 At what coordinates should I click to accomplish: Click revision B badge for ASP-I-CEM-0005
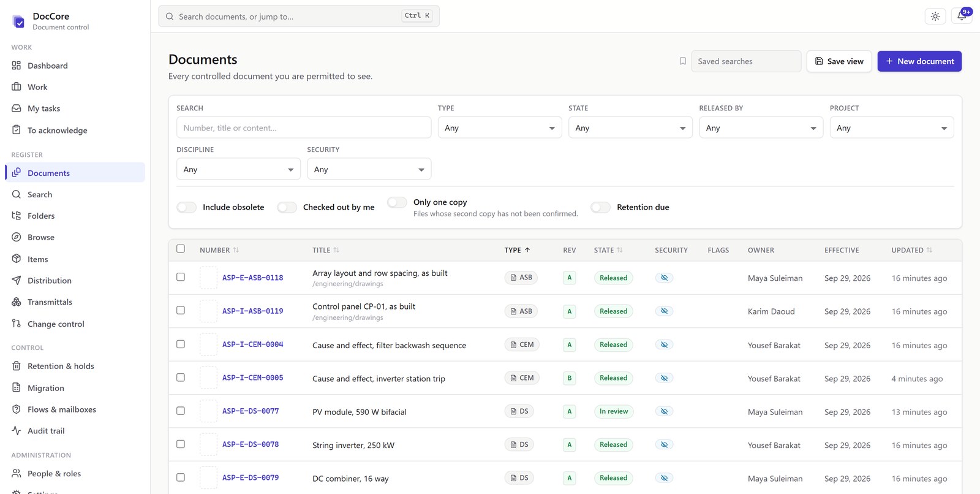569,378
